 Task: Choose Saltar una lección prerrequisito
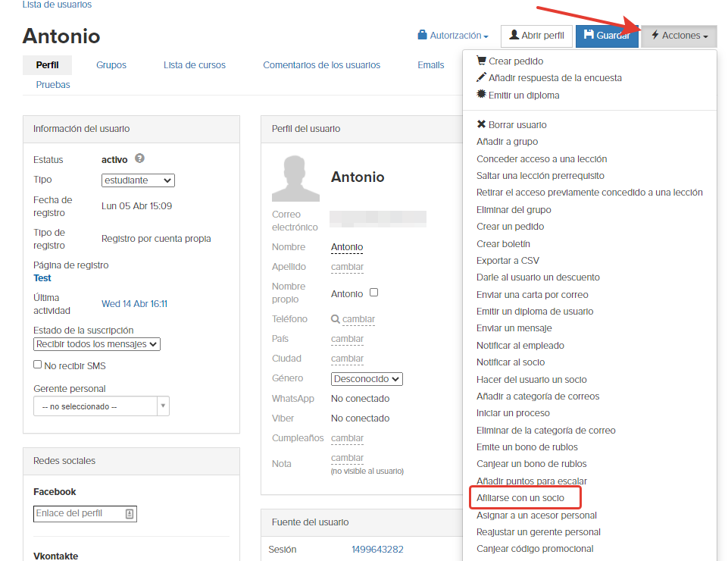(x=540, y=175)
